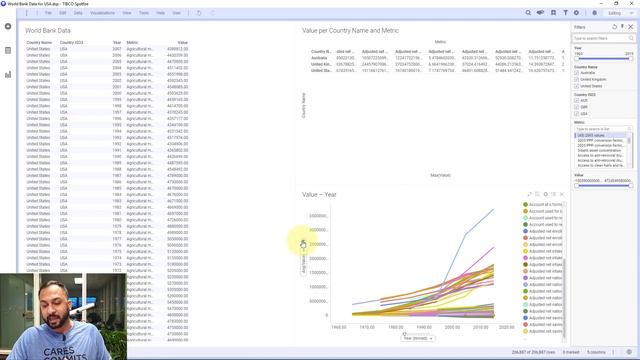Click the Year filter slider left handle

576,59
